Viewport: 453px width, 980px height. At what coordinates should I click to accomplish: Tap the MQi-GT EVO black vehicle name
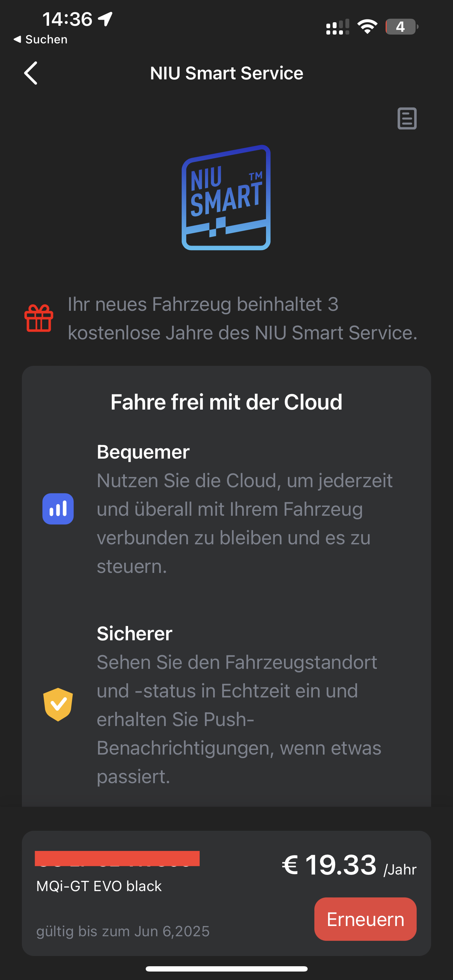pyautogui.click(x=99, y=886)
